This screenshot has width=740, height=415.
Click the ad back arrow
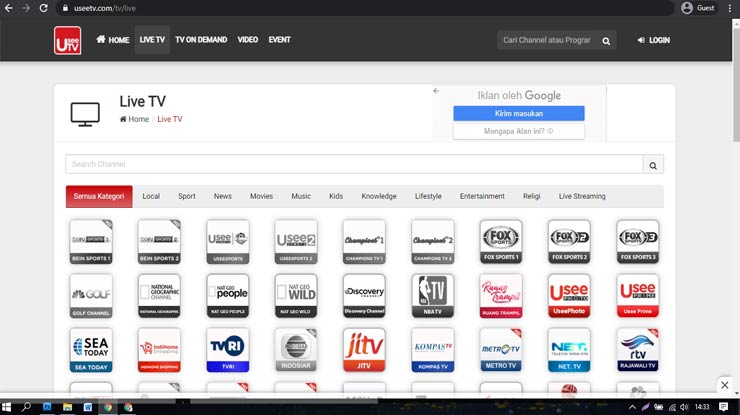pyautogui.click(x=436, y=91)
